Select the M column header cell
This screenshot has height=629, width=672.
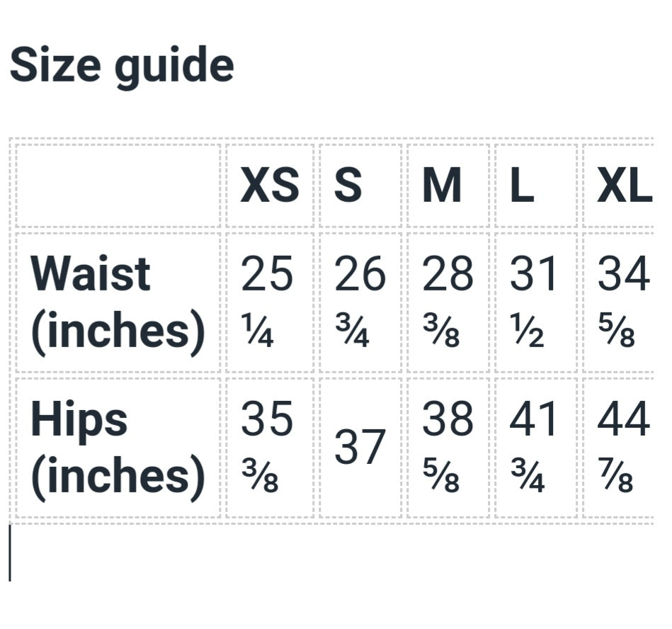(x=448, y=186)
